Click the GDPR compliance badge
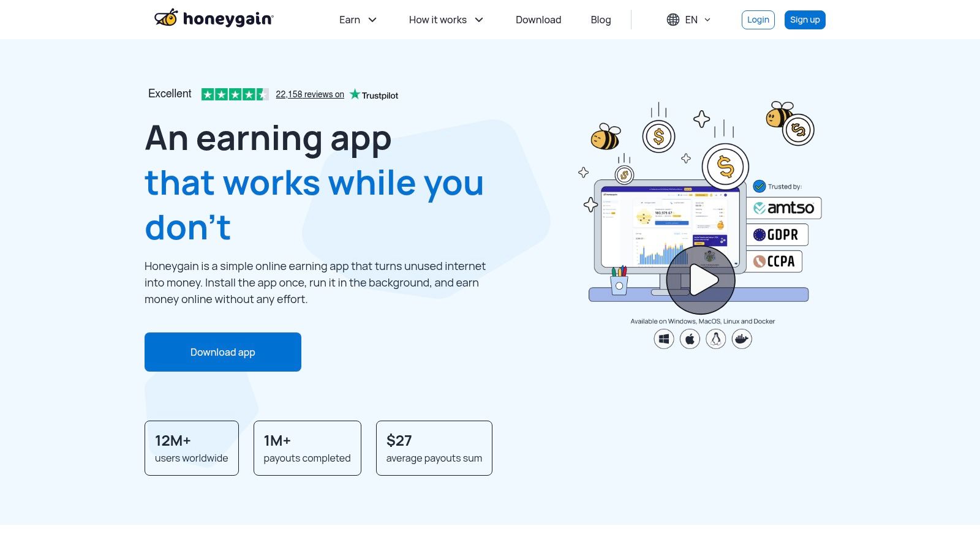This screenshot has width=980, height=551. coord(777,235)
